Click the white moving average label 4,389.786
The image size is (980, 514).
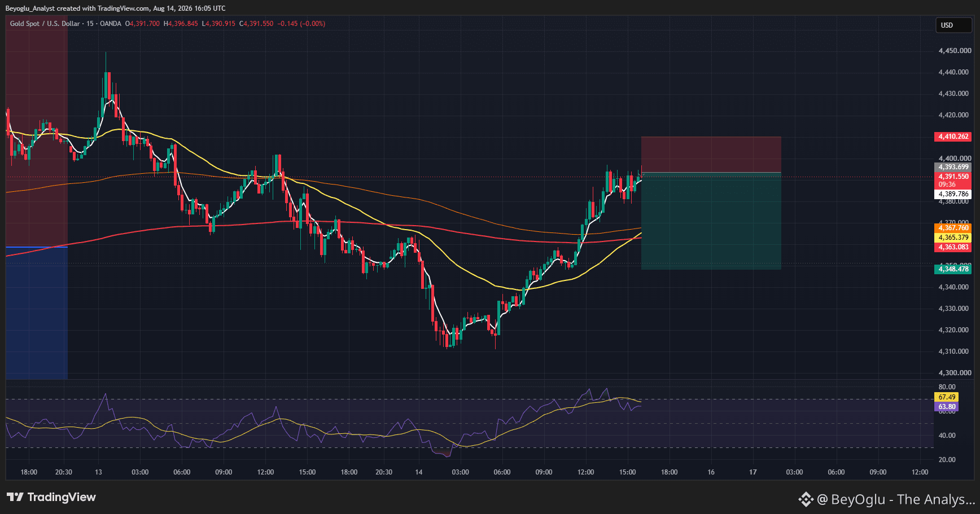(x=953, y=194)
